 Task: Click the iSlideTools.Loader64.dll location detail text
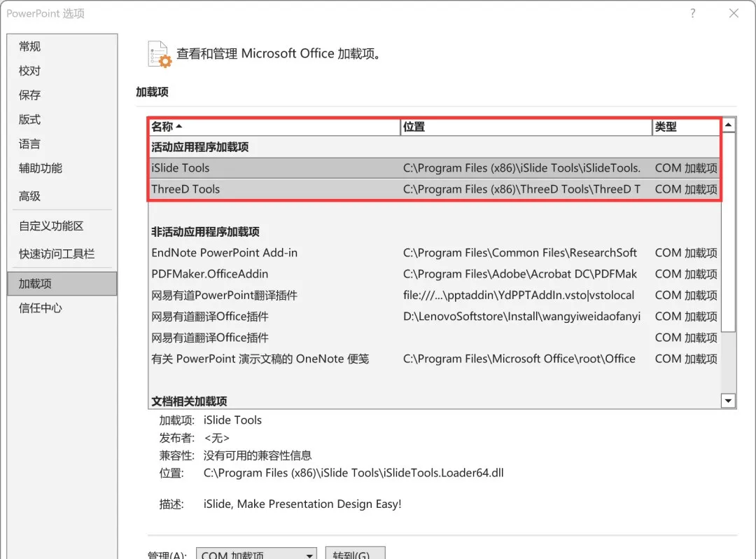[x=353, y=473]
